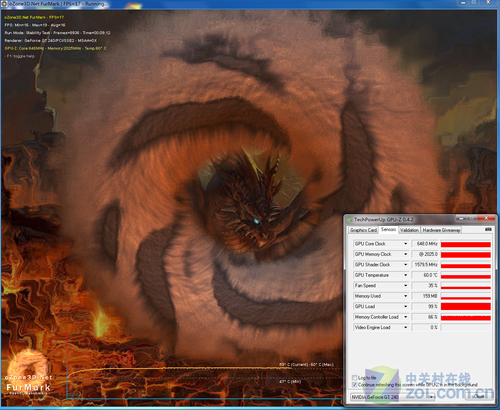Open the GPU Load sensor dropdown

tap(406, 307)
